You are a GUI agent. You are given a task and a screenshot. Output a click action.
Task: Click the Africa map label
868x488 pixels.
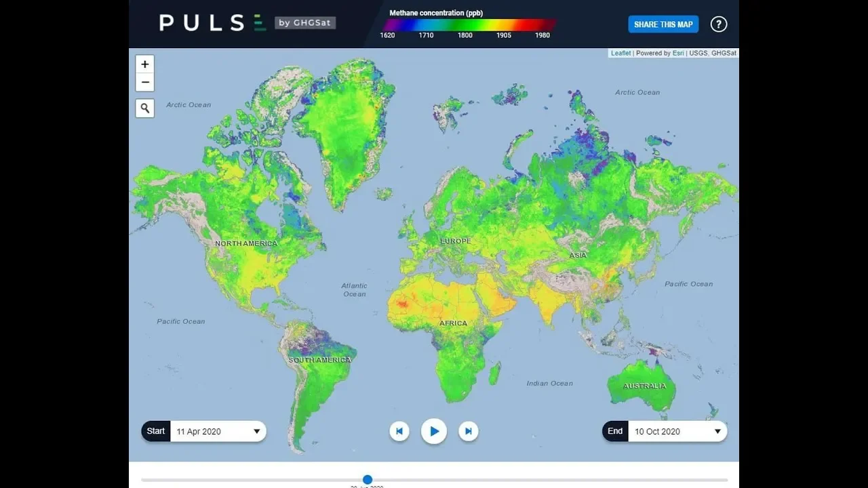coord(453,323)
